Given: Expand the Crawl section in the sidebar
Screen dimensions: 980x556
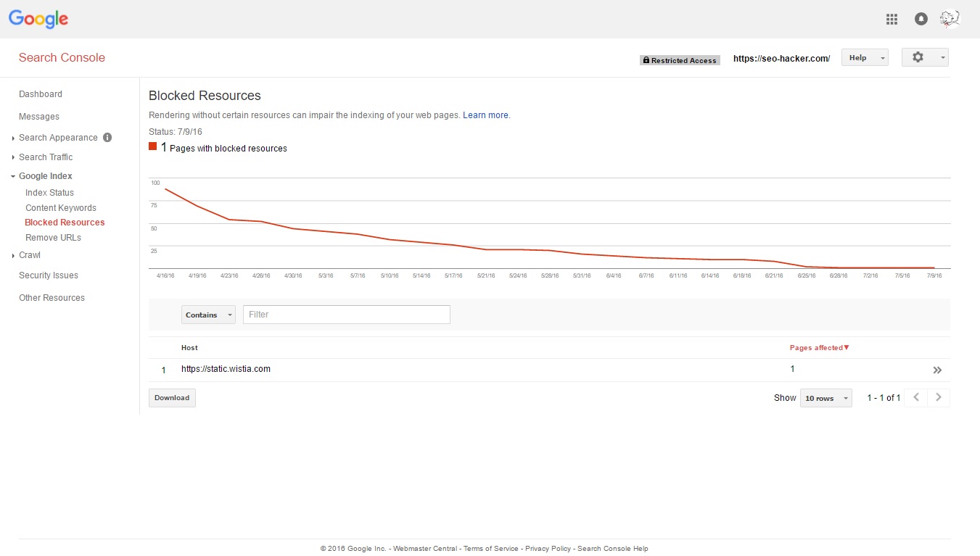Looking at the screenshot, I should point(30,255).
